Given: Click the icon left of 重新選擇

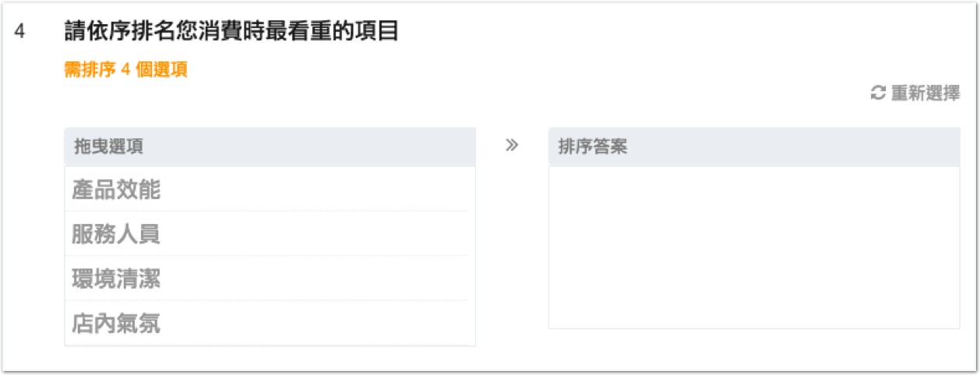Looking at the screenshot, I should (x=878, y=93).
